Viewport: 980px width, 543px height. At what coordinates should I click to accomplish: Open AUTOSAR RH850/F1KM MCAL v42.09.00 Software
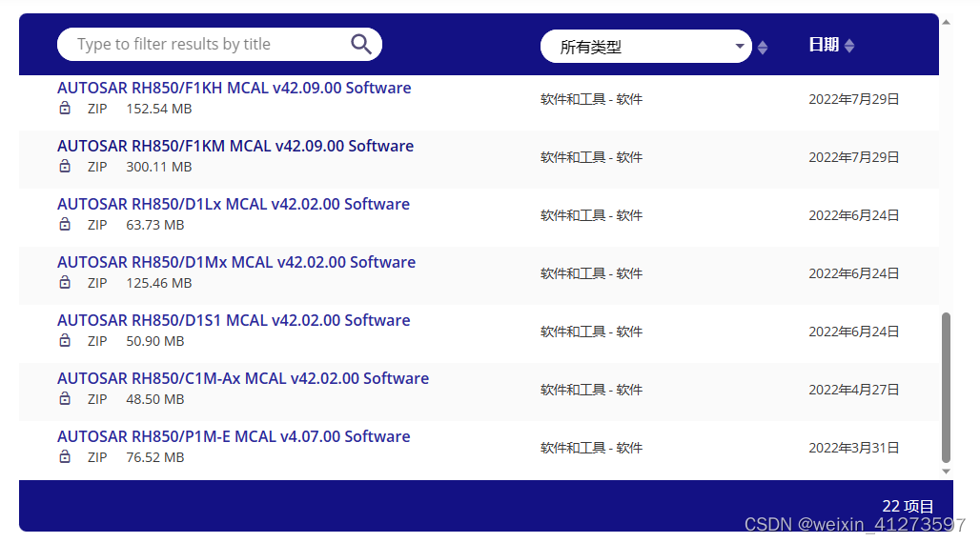235,146
